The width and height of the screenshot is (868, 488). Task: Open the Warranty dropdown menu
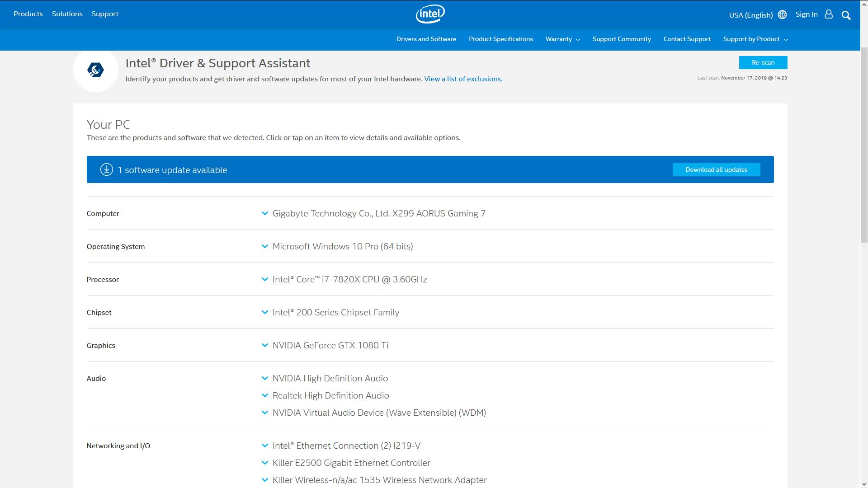click(x=562, y=39)
